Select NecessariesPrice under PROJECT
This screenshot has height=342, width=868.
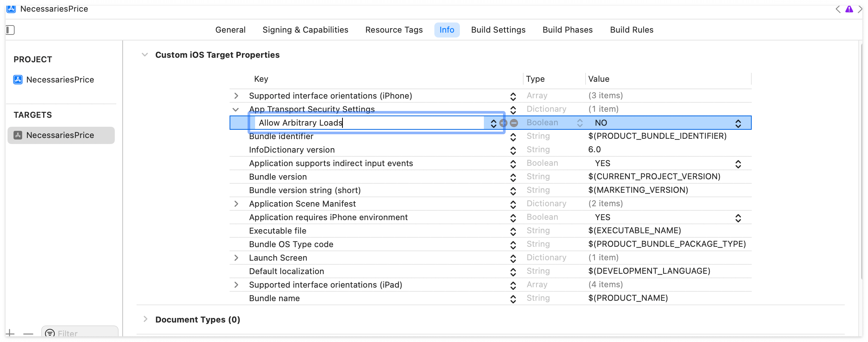(60, 79)
